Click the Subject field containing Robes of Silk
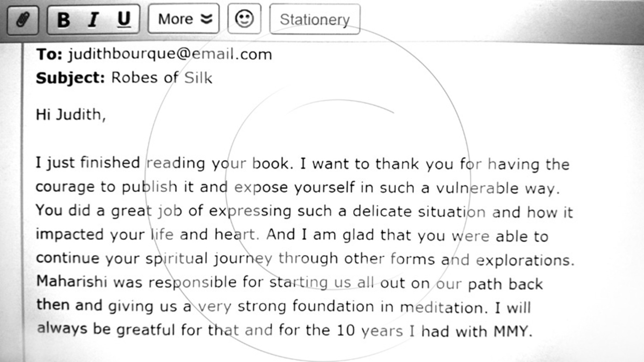644x362 pixels. (161, 78)
